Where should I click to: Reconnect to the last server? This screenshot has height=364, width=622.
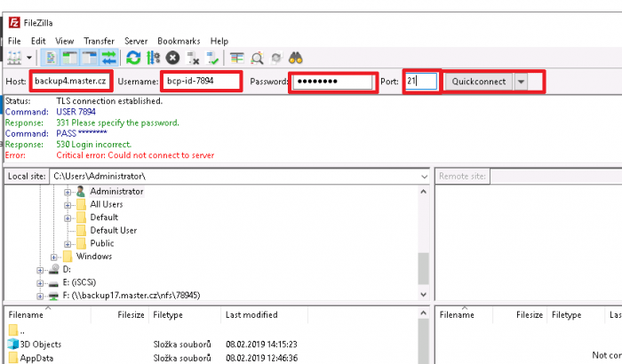pyautogui.click(x=212, y=59)
